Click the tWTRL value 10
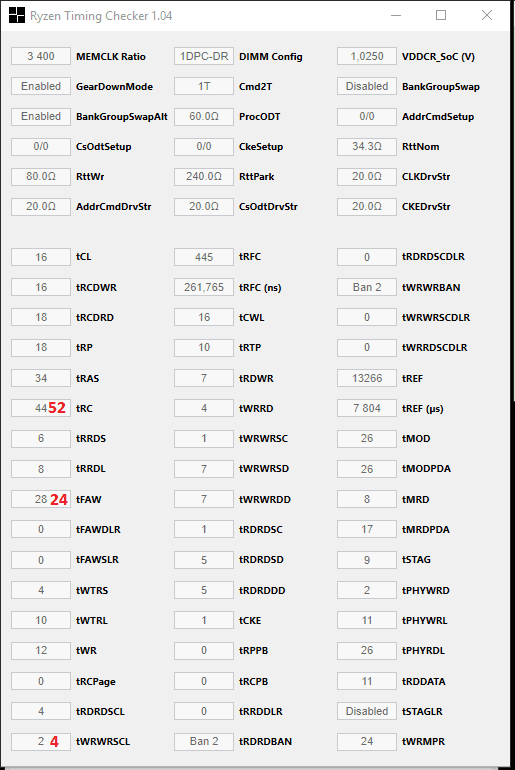Screen dimensions: 515x770 pos(41,620)
